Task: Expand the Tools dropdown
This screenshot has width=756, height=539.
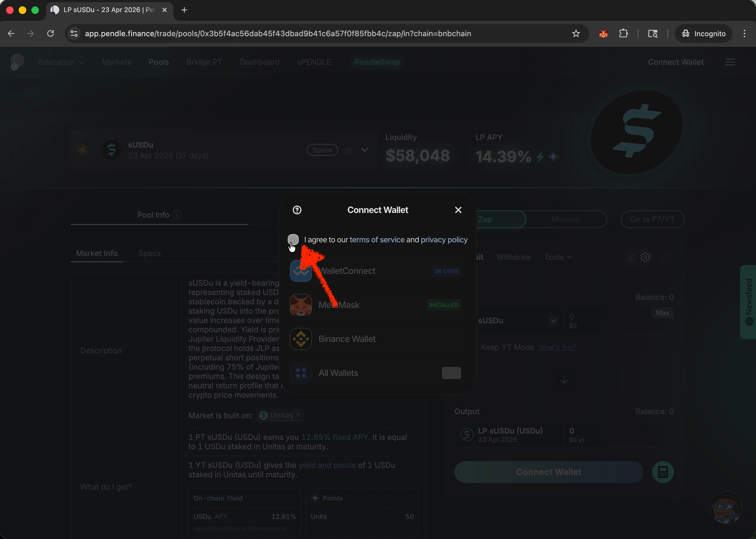Action: [x=558, y=257]
